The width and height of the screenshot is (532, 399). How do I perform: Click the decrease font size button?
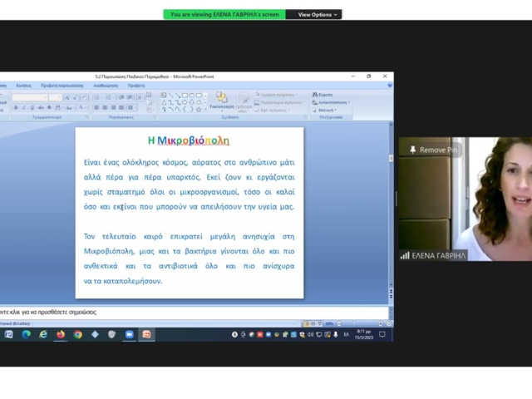point(76,98)
